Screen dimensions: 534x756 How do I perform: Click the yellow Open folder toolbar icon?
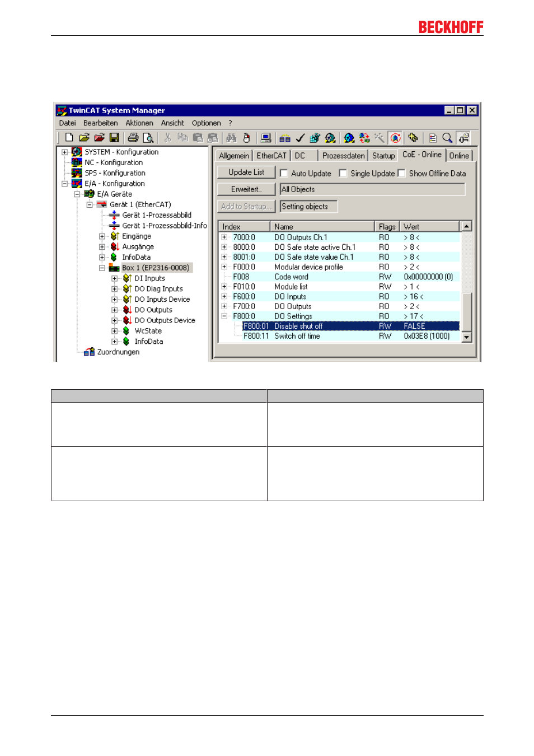pos(84,138)
